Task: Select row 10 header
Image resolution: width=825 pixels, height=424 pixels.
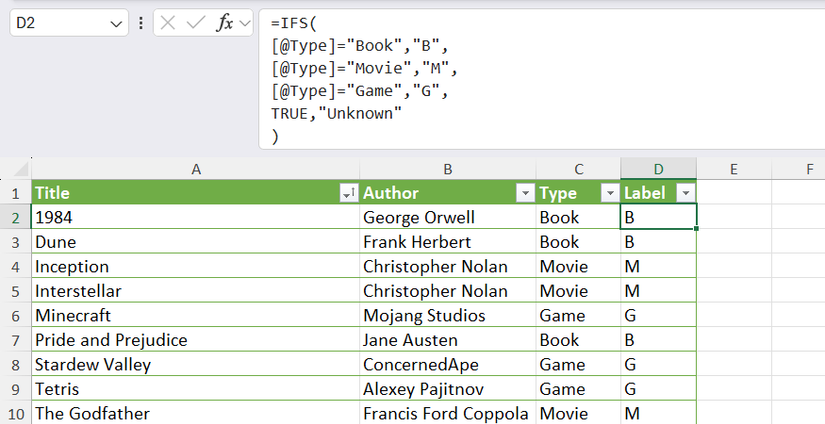Action: 15,413
